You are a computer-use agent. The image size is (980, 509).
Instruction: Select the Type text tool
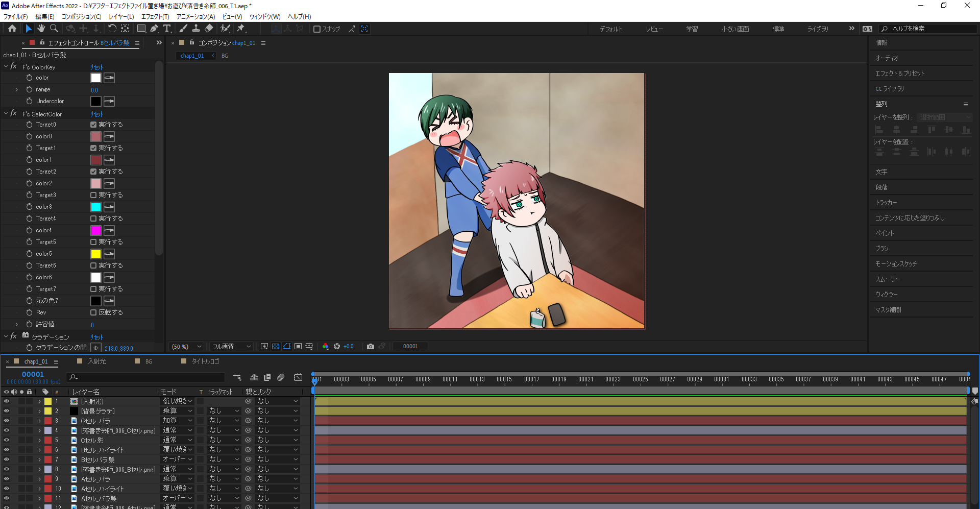click(167, 29)
